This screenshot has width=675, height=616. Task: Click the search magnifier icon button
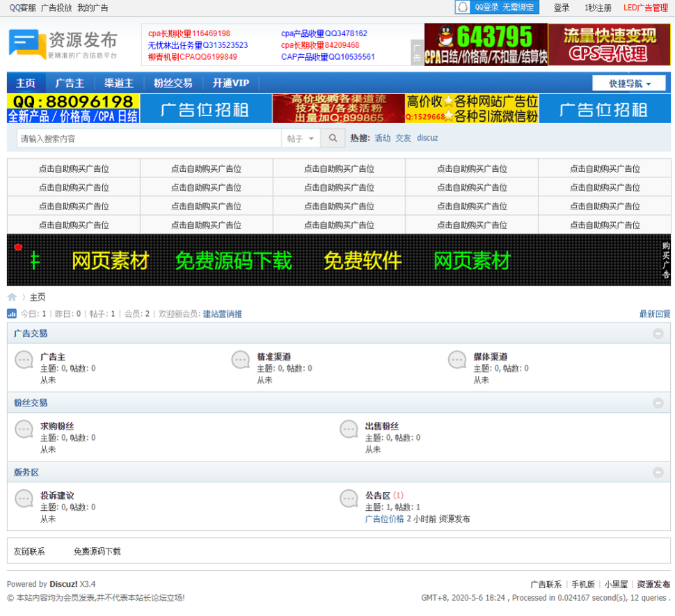333,139
